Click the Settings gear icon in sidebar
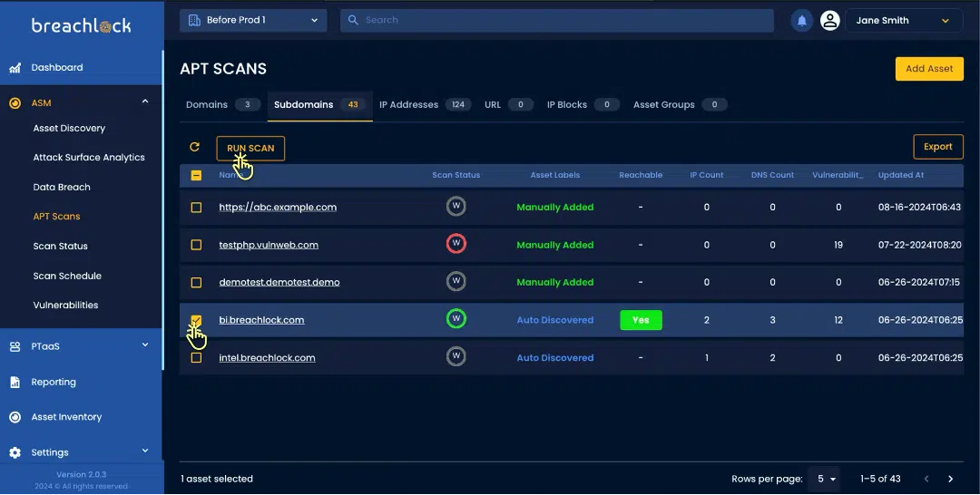 pyautogui.click(x=15, y=452)
